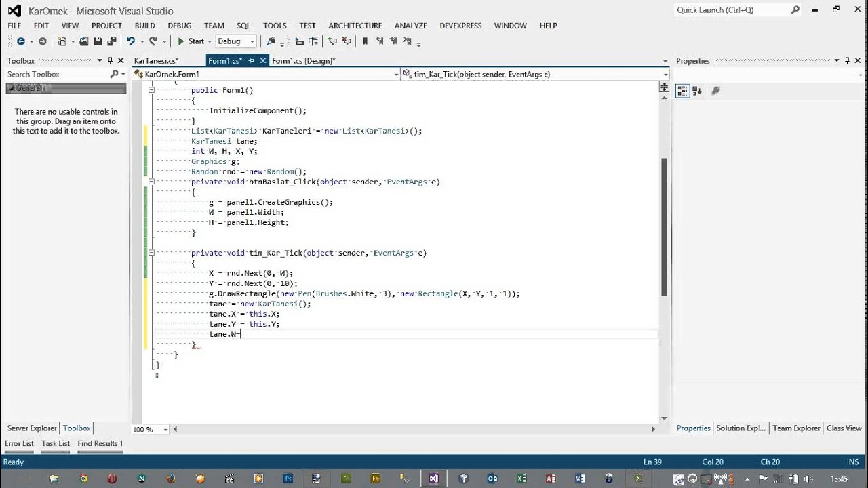
Task: Click the Redo toolbar icon
Action: pyautogui.click(x=153, y=41)
